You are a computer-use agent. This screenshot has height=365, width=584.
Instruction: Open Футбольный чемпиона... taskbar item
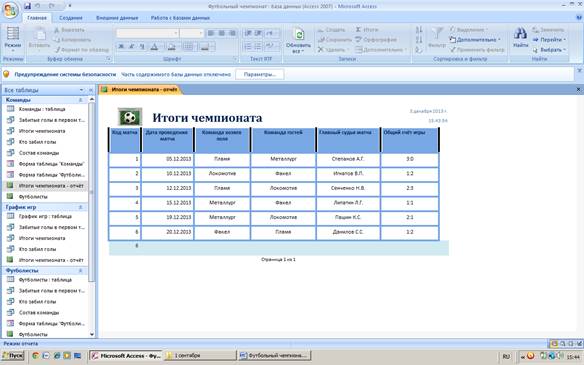click(274, 356)
